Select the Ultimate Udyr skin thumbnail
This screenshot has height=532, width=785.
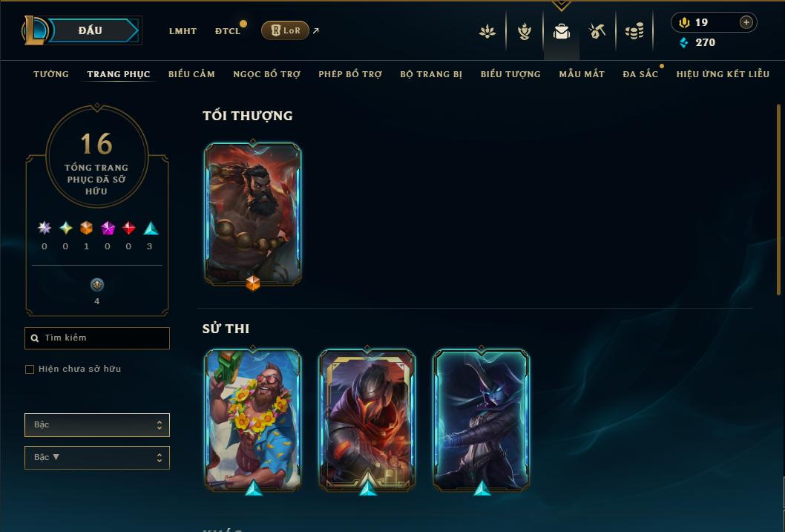pyautogui.click(x=253, y=214)
